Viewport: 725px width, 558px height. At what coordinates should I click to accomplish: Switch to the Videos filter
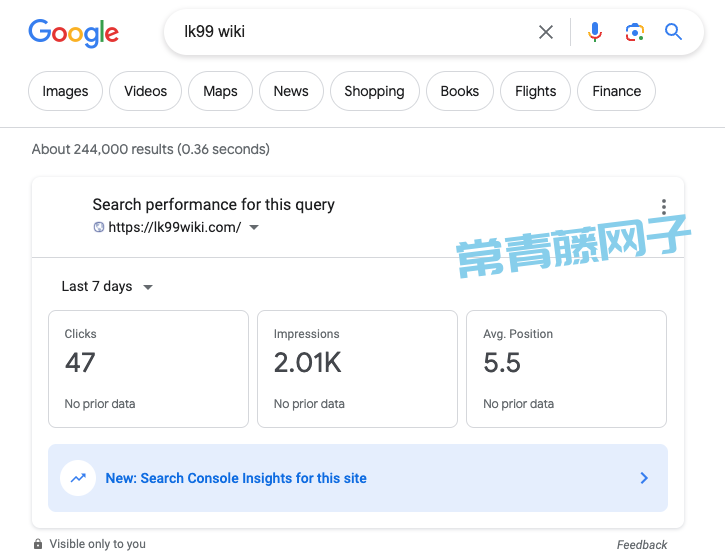145,91
